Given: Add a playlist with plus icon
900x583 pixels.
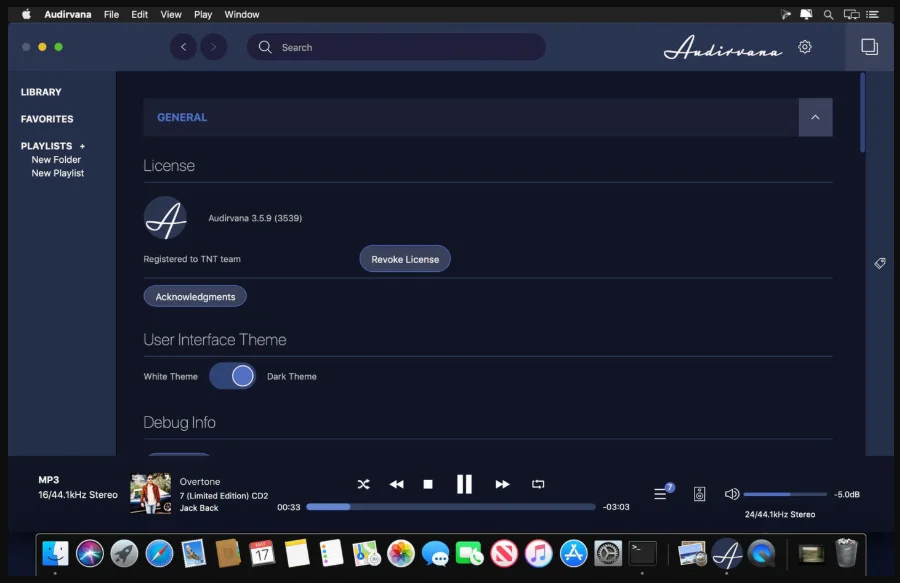Looking at the screenshot, I should pos(82,146).
